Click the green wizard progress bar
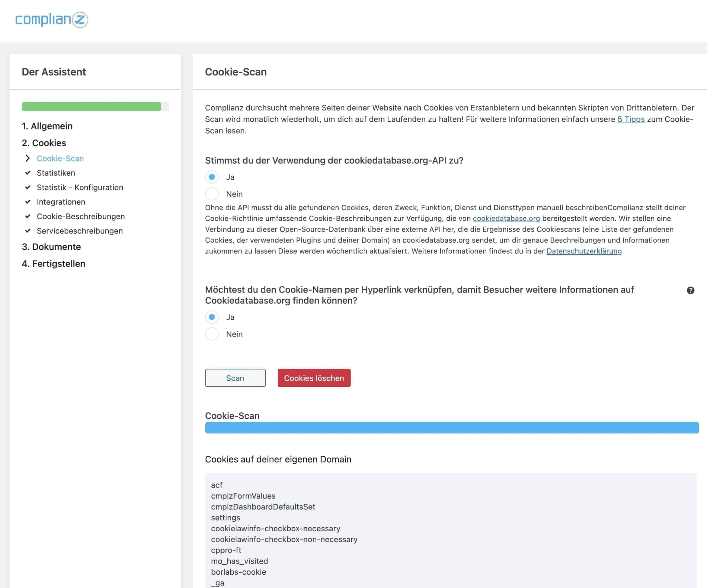Viewport: 707px width, 588px height. (91, 106)
